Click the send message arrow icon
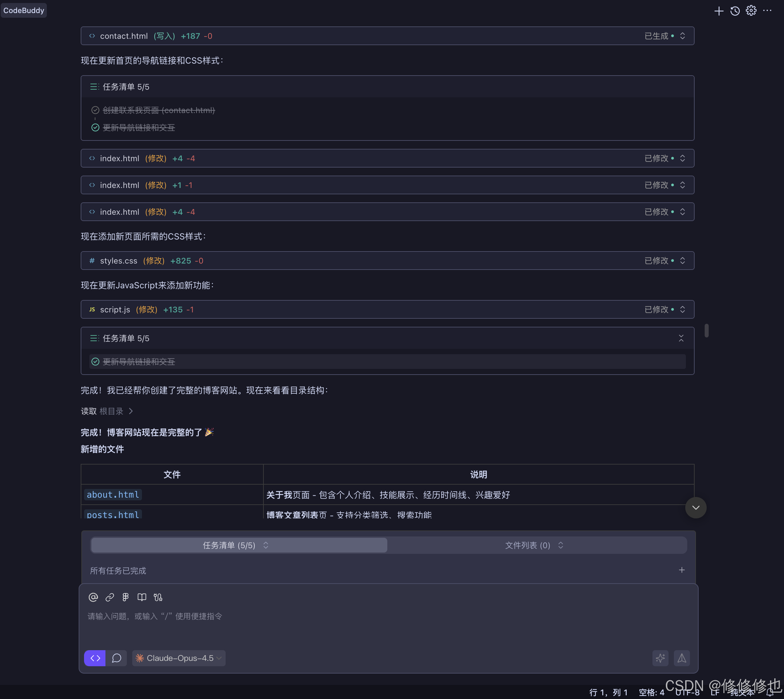The width and height of the screenshot is (784, 699). click(682, 658)
